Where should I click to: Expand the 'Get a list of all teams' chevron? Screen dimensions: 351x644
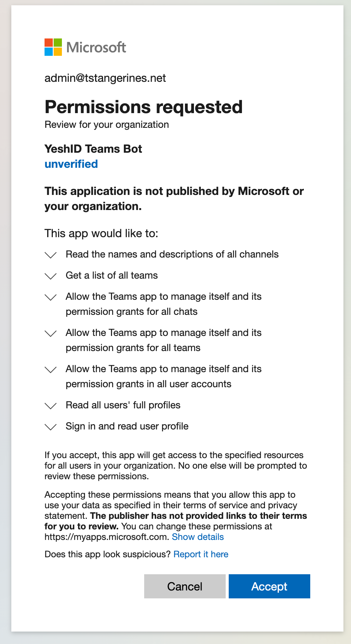pyautogui.click(x=51, y=276)
